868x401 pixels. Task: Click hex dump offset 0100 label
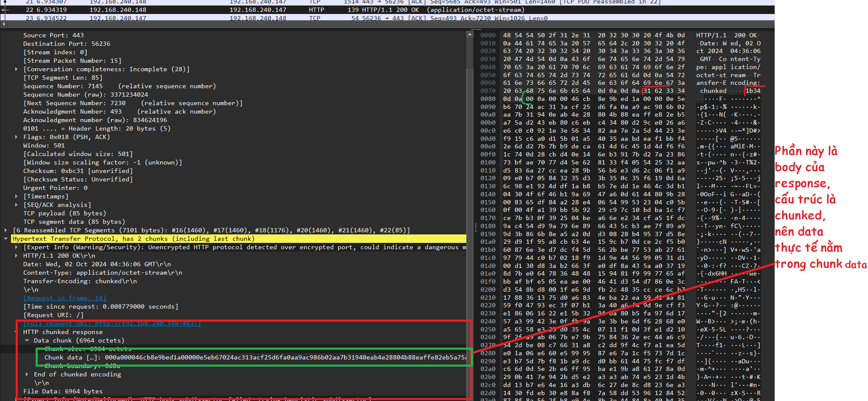point(488,162)
